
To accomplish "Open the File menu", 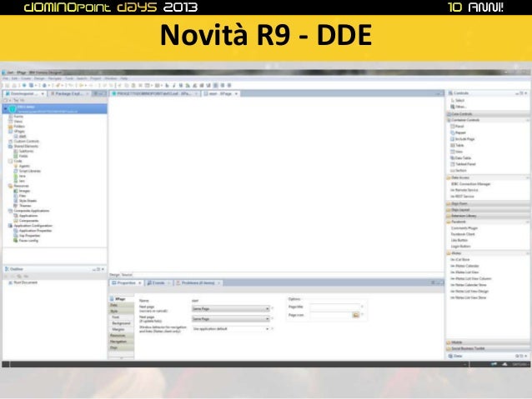I will point(5,78).
